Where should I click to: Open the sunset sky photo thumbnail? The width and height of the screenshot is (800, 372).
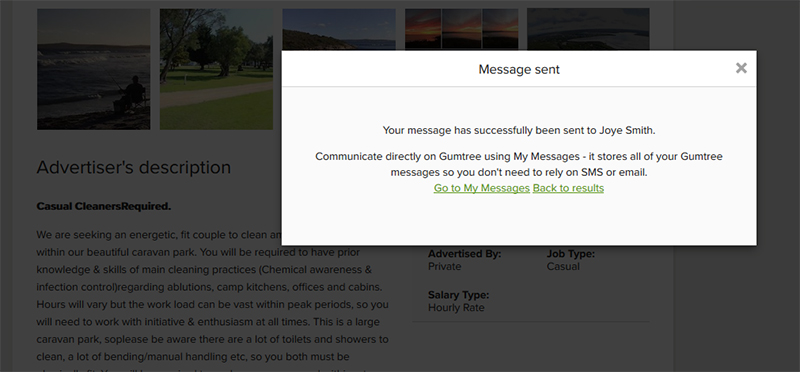click(x=462, y=29)
